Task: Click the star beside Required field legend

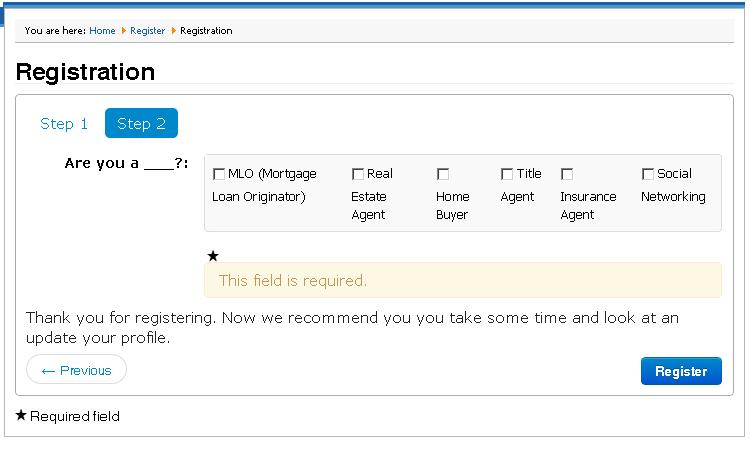Action: 21,415
